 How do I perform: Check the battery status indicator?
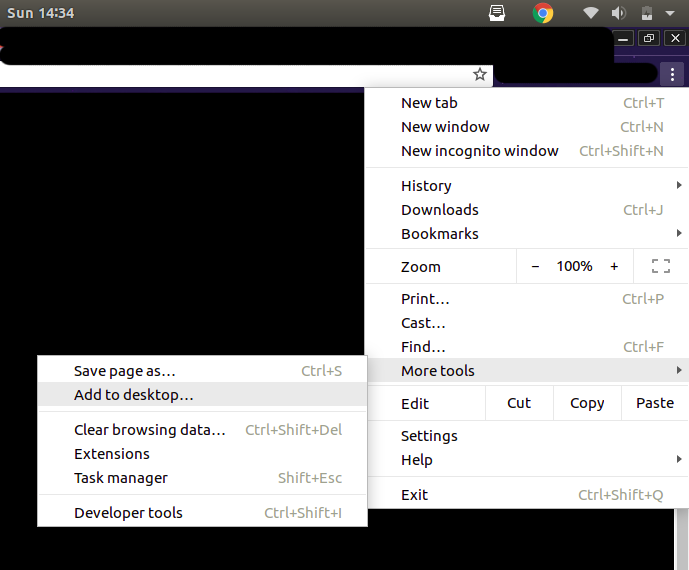click(646, 13)
